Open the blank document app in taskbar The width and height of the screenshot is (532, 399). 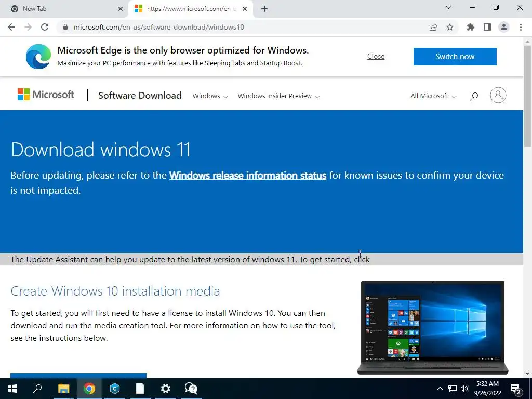(x=140, y=389)
